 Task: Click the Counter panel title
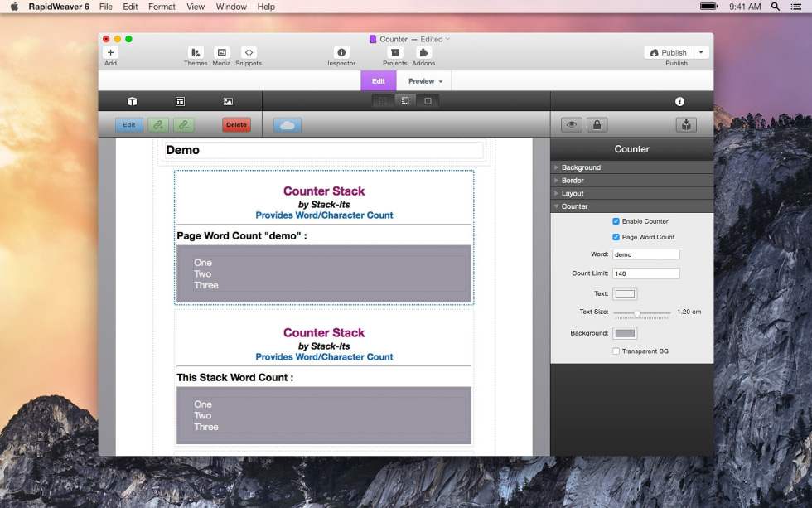point(631,149)
